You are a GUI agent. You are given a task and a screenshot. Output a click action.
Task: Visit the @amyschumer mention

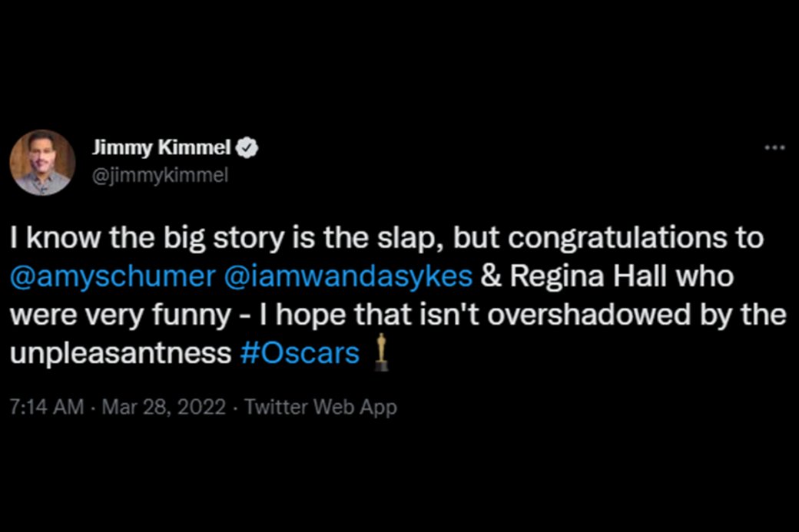click(113, 277)
